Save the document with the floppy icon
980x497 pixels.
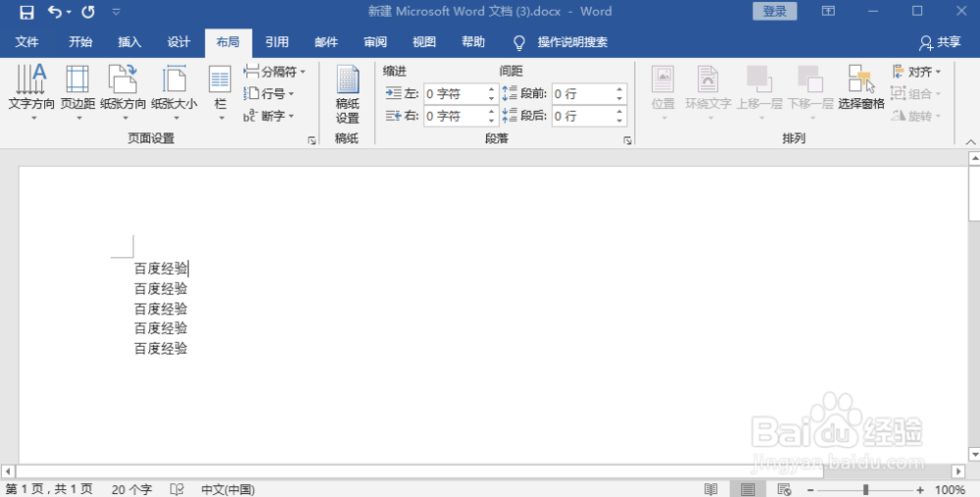coord(26,11)
